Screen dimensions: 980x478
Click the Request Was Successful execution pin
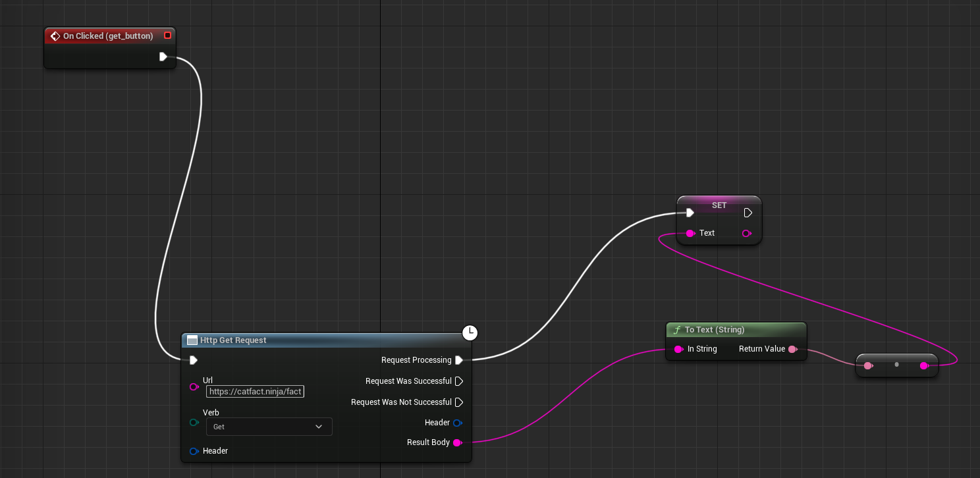tap(459, 381)
